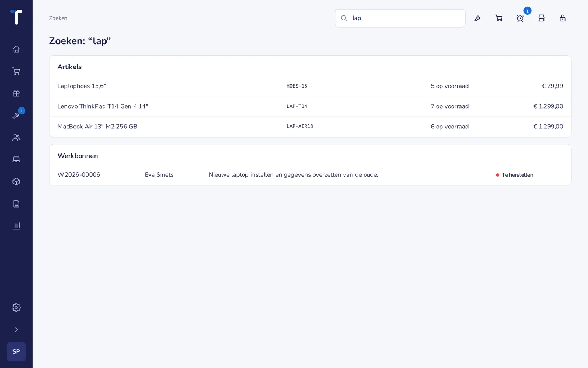Screen dimensions: 588x368
Task: Expand the sidebar with chevron arrow
Action: (x=16, y=330)
